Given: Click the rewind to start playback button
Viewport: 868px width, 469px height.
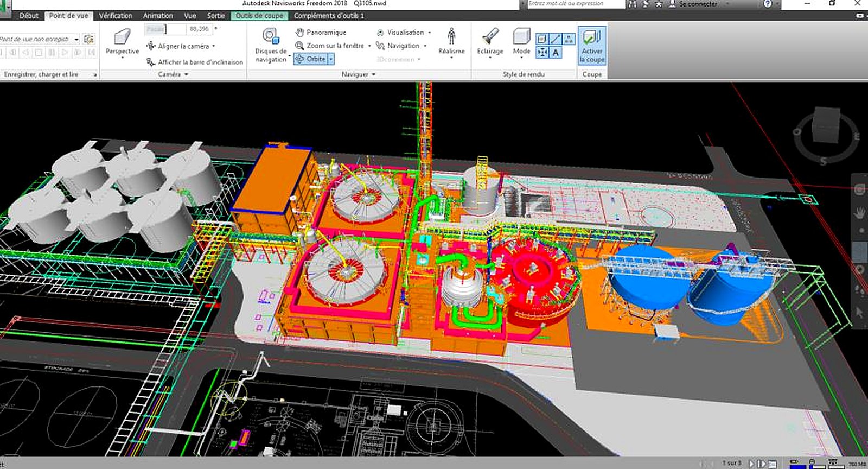Looking at the screenshot, I should [x=2, y=53].
